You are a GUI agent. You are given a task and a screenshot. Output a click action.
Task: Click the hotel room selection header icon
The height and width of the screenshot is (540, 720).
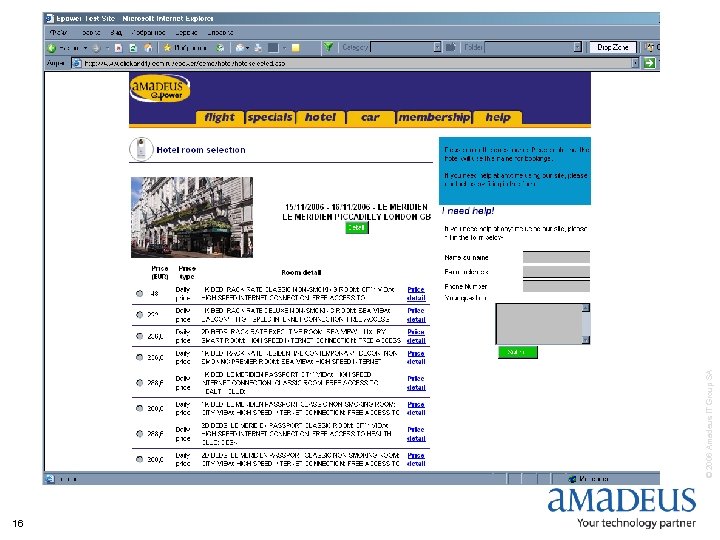(x=141, y=149)
